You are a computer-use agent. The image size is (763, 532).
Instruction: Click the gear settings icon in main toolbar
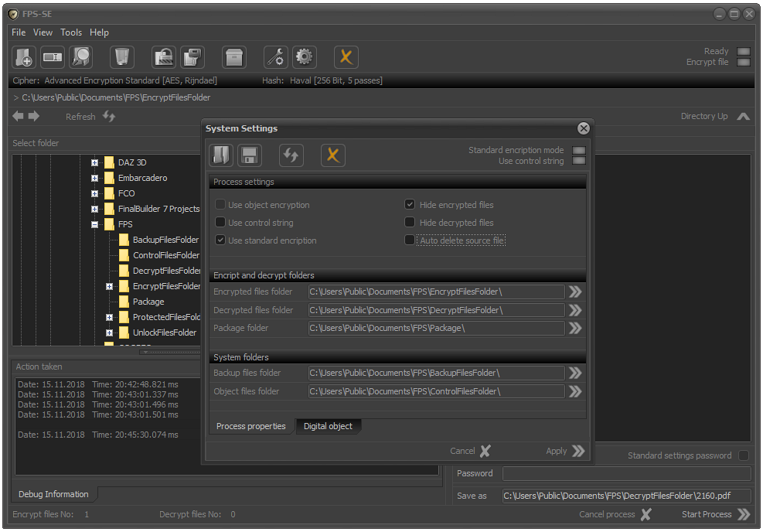click(x=305, y=56)
